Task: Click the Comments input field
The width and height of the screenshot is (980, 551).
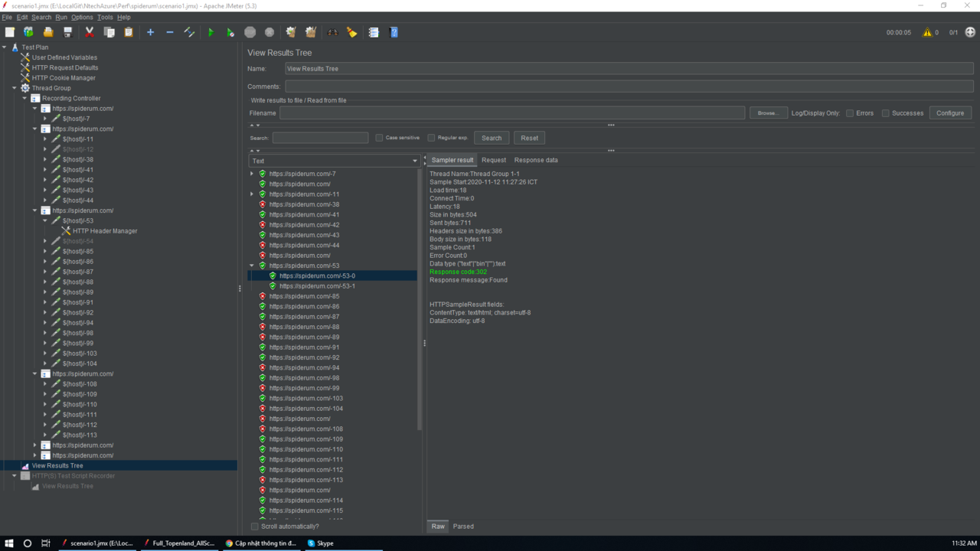Action: click(x=629, y=86)
